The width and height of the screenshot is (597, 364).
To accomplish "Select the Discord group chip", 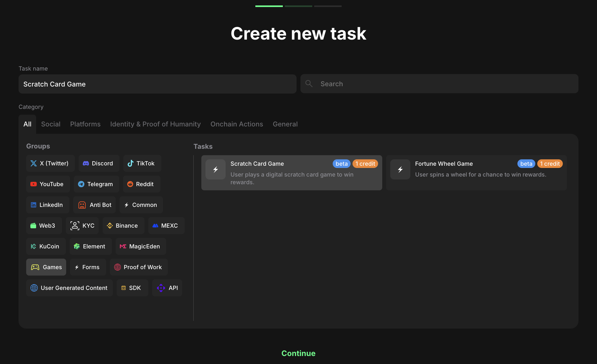I will tap(99, 163).
